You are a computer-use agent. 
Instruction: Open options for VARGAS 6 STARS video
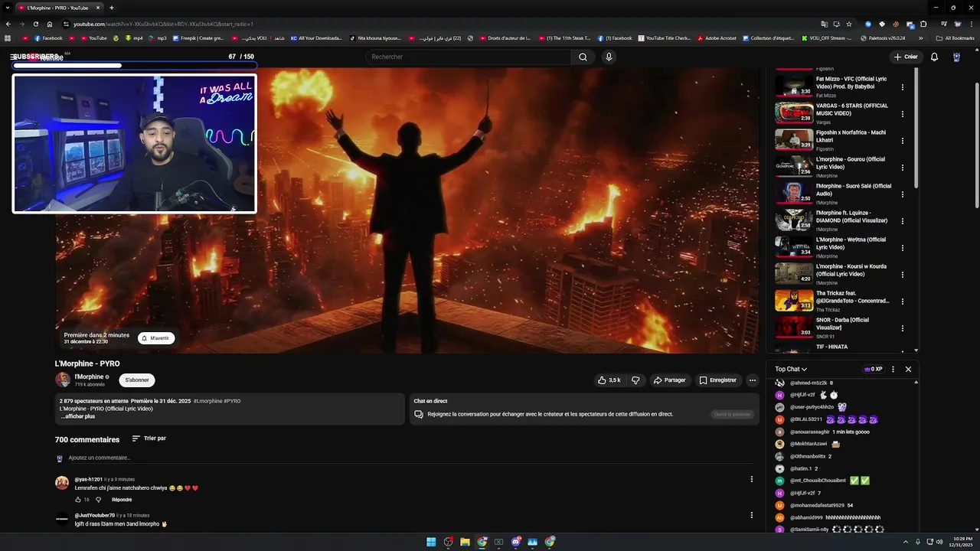(902, 114)
